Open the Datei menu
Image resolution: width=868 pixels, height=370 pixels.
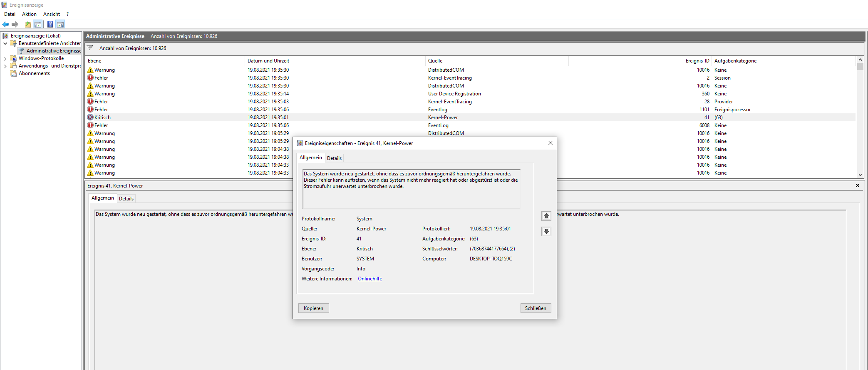pos(10,14)
